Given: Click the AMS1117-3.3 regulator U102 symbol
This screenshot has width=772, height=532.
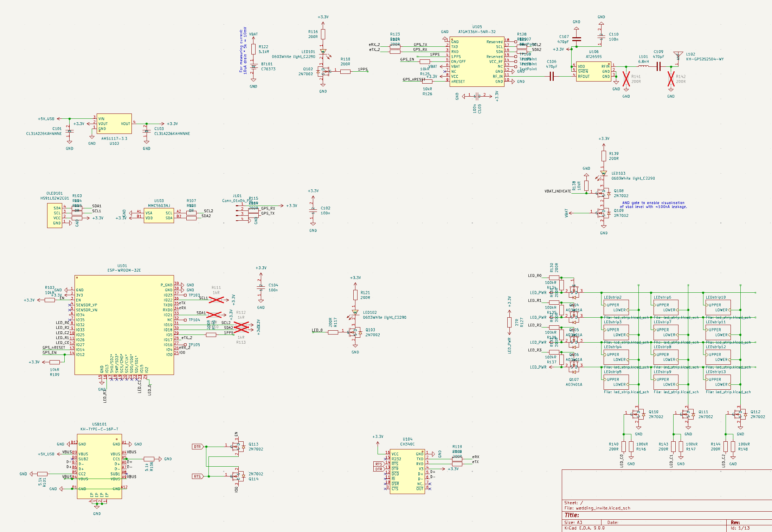Looking at the screenshot, I should (114, 124).
